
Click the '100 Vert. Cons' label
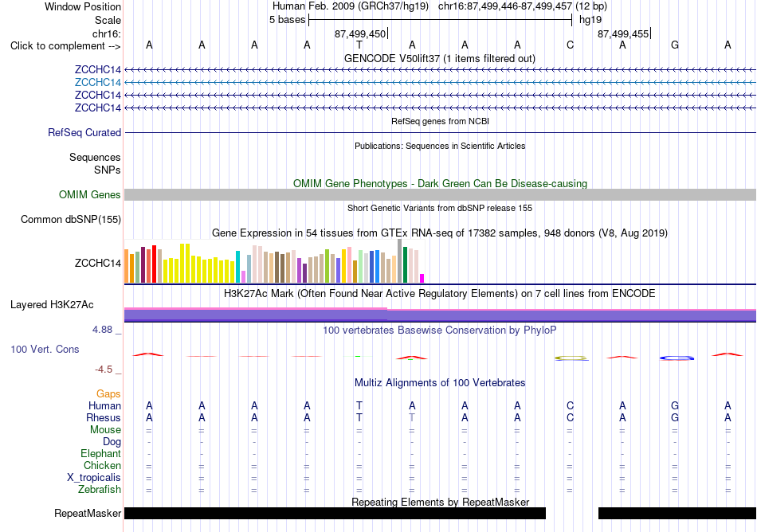45,349
